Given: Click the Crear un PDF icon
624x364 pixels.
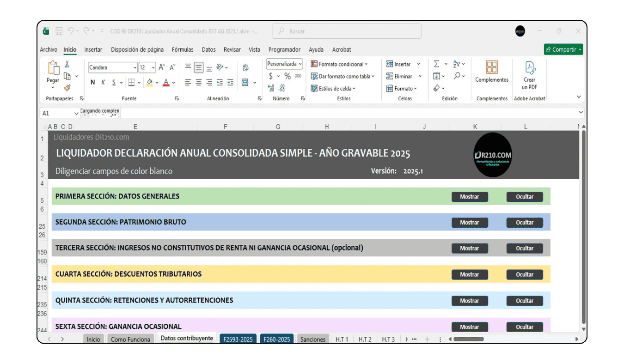Looking at the screenshot, I should (530, 76).
